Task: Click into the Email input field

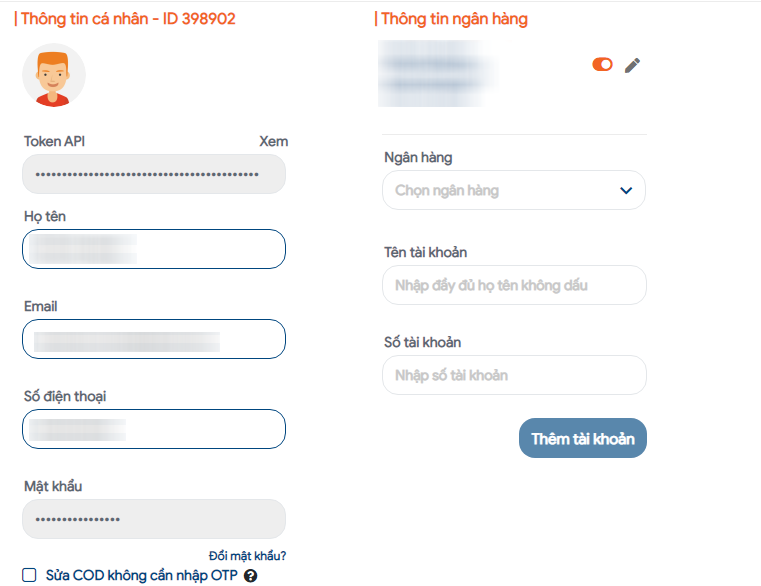Action: [154, 339]
